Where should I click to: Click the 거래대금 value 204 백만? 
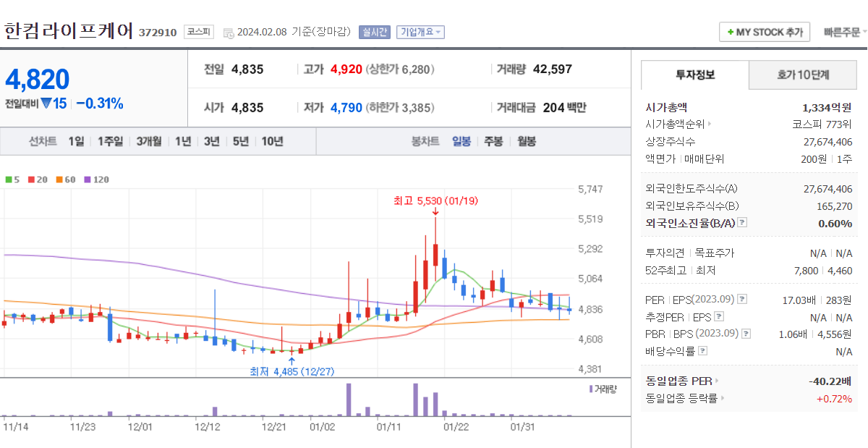click(x=564, y=108)
